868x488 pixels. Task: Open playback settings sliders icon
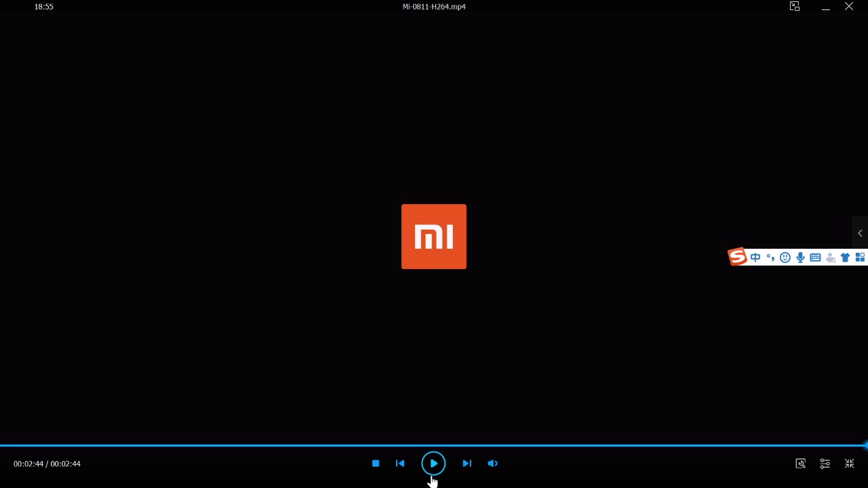pyautogui.click(x=825, y=464)
